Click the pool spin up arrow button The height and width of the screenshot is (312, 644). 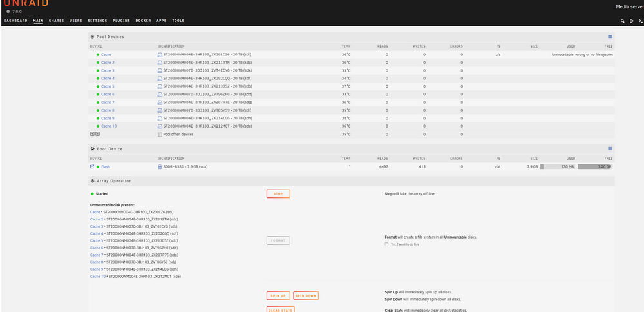pos(98,133)
